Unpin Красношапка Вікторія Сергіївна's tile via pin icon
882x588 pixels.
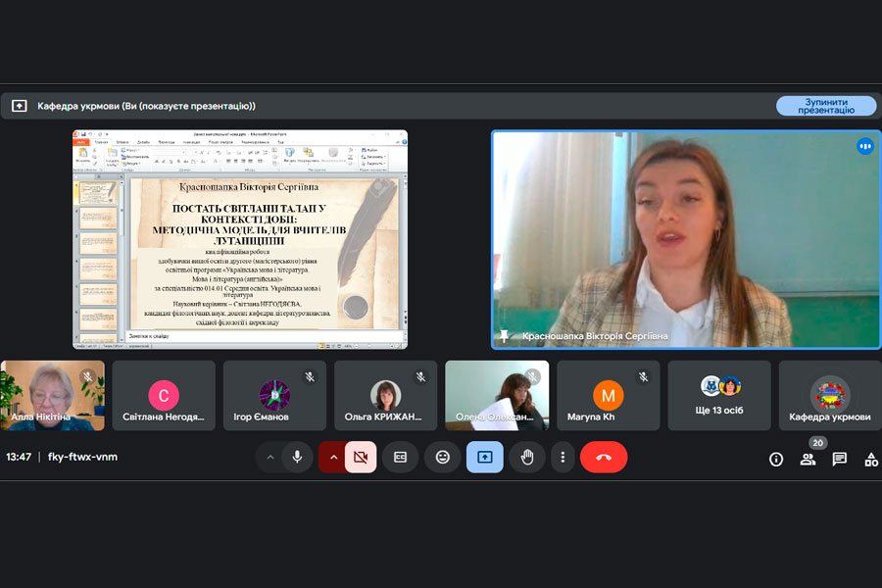504,336
